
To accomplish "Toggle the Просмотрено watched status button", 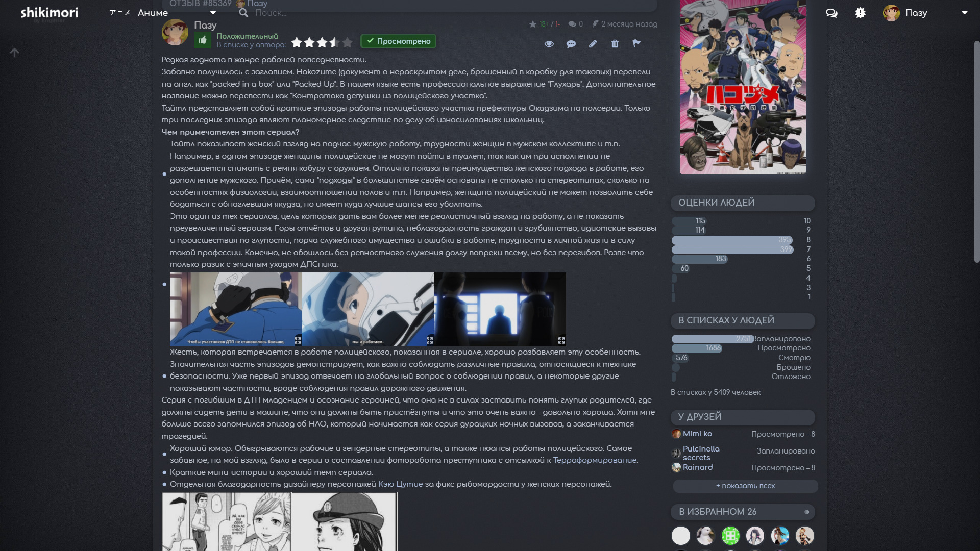I will pyautogui.click(x=398, y=41).
